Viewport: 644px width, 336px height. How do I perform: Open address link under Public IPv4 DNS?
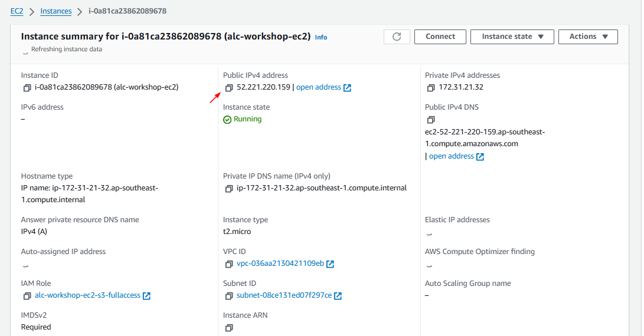coord(451,156)
